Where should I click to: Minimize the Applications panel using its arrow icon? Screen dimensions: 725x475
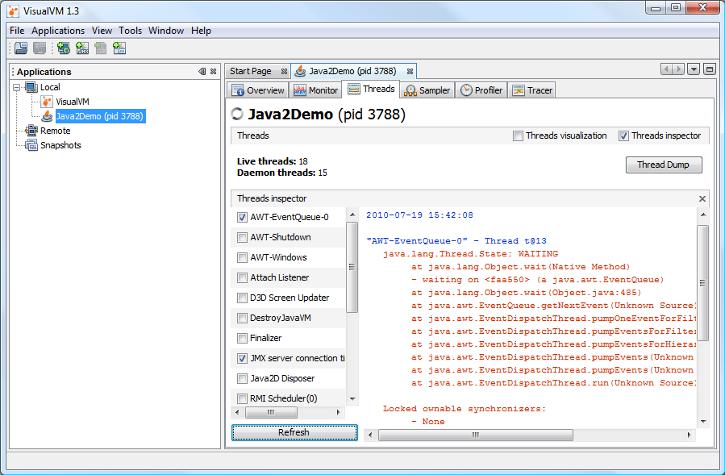click(x=201, y=72)
